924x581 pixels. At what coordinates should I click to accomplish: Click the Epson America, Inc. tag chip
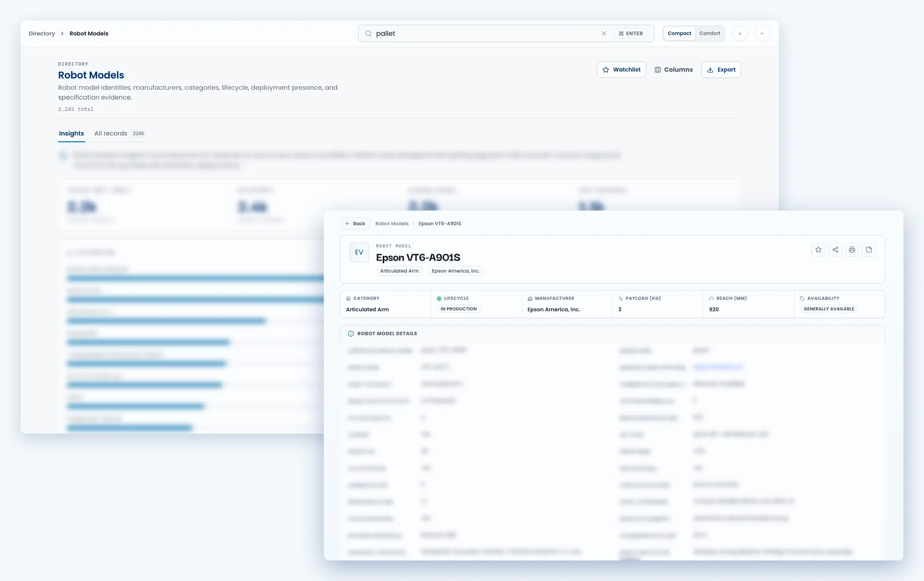click(x=455, y=271)
